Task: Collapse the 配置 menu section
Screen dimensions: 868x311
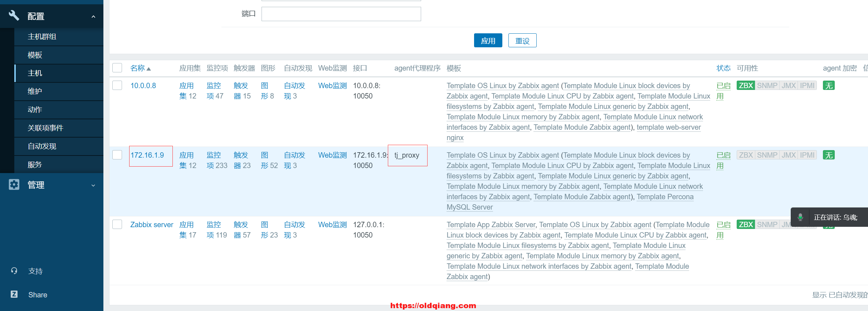Action: click(93, 16)
